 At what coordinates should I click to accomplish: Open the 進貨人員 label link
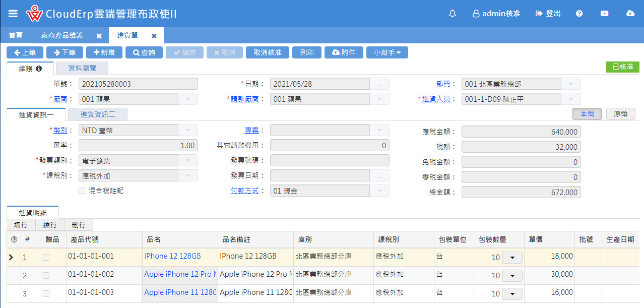click(436, 99)
